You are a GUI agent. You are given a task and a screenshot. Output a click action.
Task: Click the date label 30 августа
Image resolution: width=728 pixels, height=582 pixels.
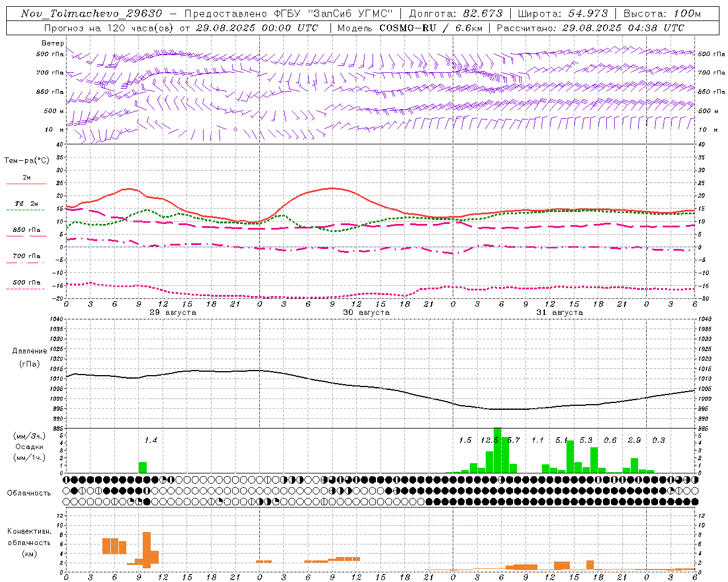point(366,313)
